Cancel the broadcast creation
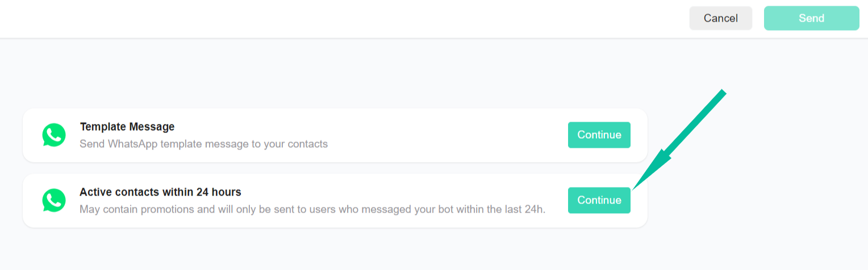 tap(720, 18)
